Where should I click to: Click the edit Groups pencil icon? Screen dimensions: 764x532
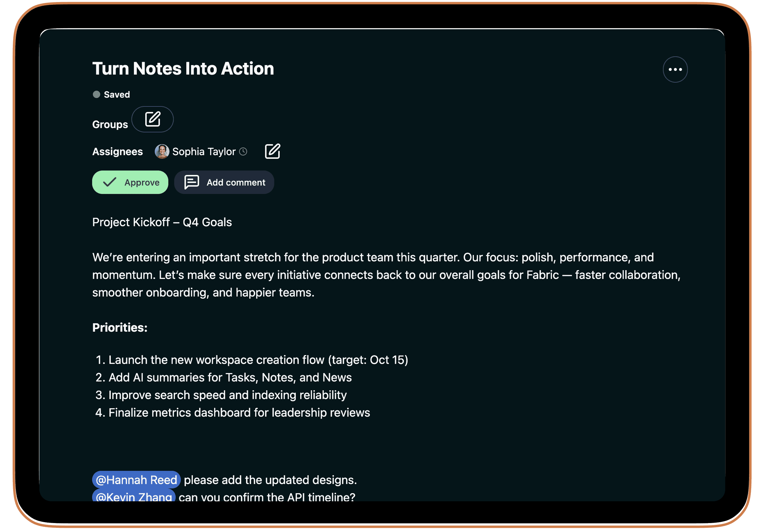pos(153,119)
